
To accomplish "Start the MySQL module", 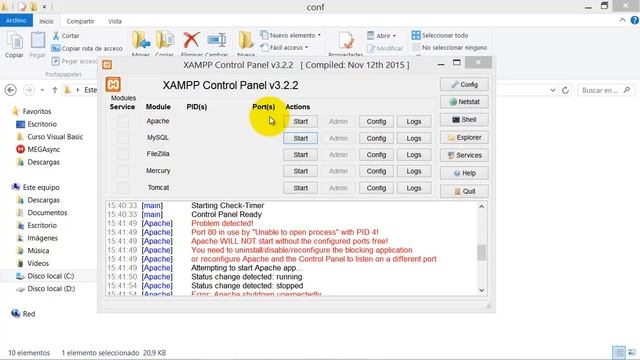I will point(300,138).
